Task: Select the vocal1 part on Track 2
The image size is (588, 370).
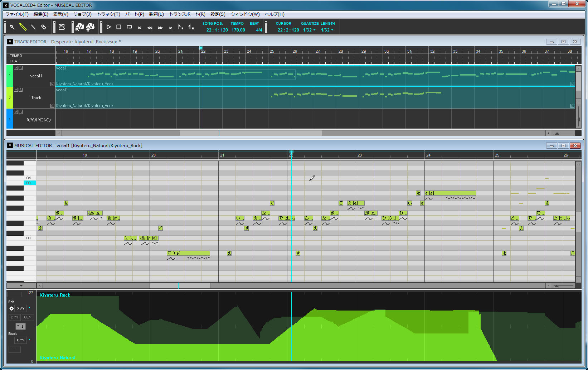Action: click(x=315, y=98)
